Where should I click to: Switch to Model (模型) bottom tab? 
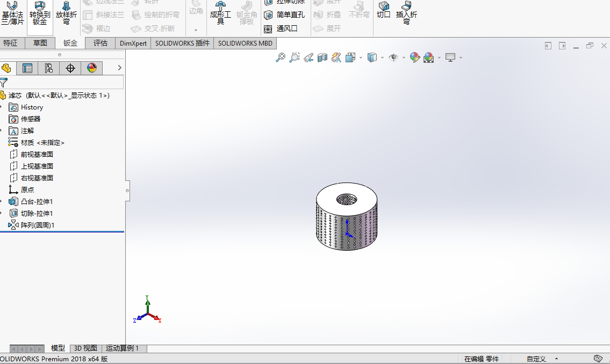tap(58, 348)
